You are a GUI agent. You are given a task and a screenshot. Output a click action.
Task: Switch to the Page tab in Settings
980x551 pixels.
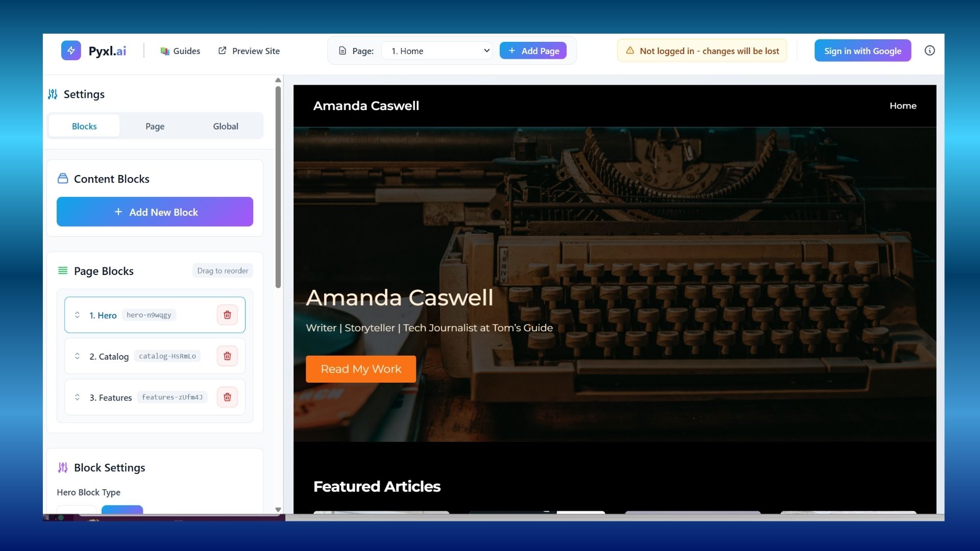tap(155, 126)
